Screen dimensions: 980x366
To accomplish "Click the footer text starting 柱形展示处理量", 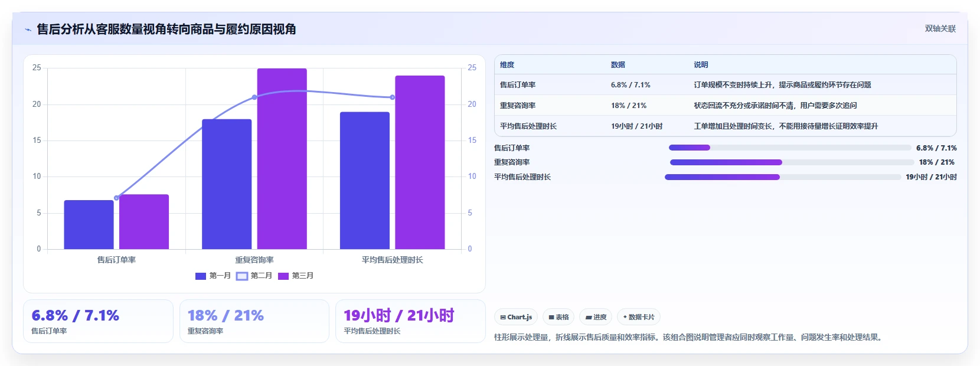I will click(x=689, y=338).
